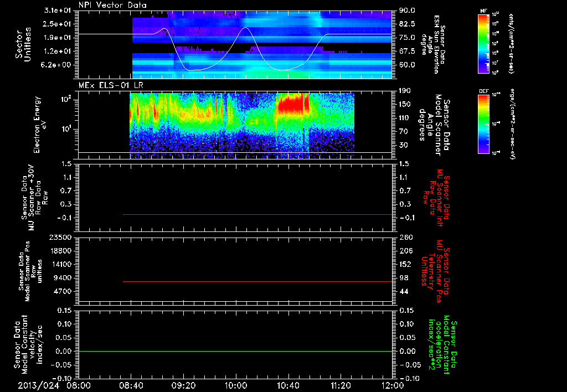This screenshot has width=567, height=392.
Task: Click the 2013/024 date label
Action: point(39,385)
